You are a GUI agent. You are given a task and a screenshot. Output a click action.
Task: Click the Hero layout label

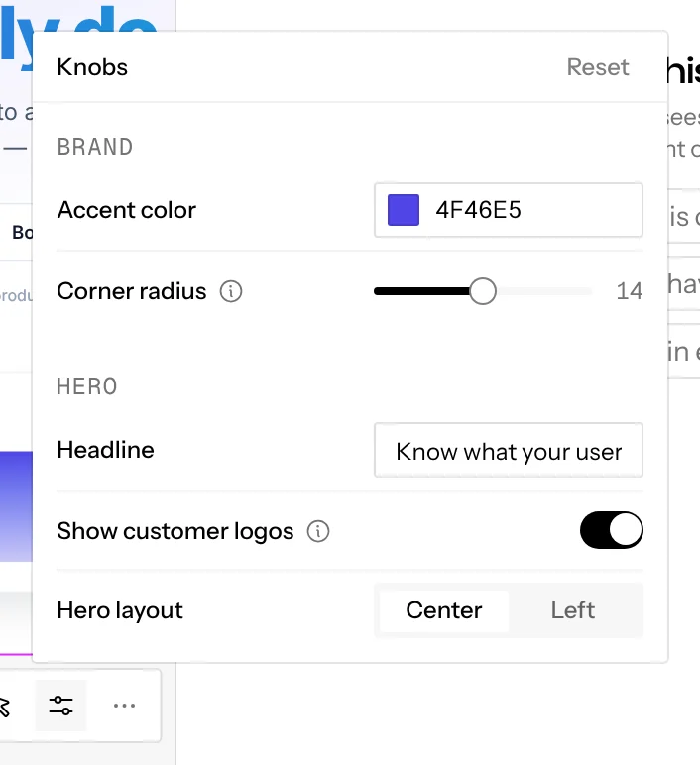point(120,610)
